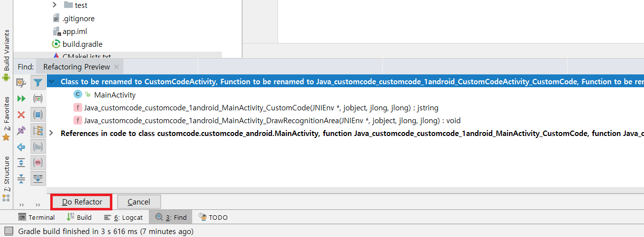Viewport: 644px width, 237px height.
Task: Expand the 'References in code' node
Action: coord(52,133)
